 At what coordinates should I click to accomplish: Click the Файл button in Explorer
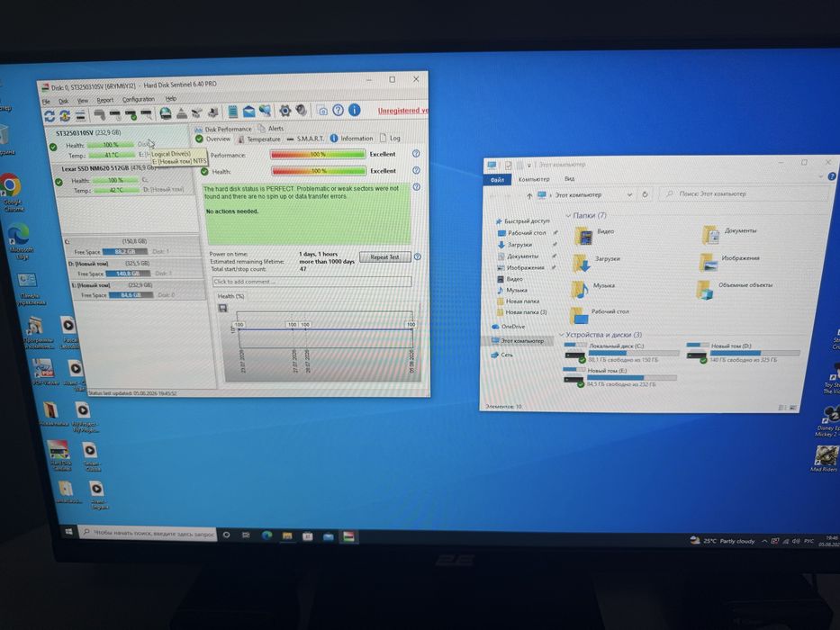[497, 180]
